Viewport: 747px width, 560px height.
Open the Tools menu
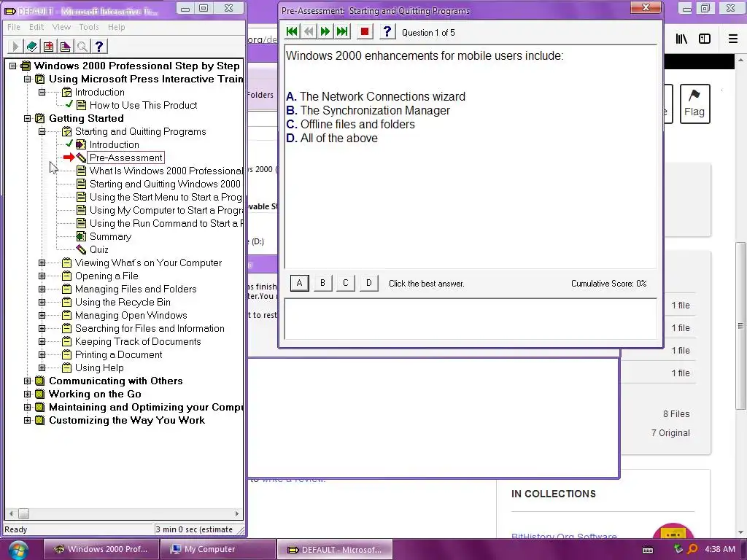pyautogui.click(x=89, y=27)
